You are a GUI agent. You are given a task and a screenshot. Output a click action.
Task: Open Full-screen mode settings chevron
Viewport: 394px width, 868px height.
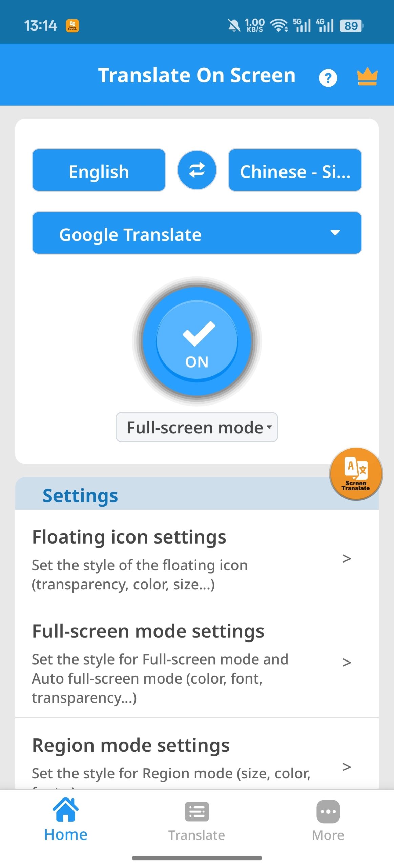(x=346, y=662)
